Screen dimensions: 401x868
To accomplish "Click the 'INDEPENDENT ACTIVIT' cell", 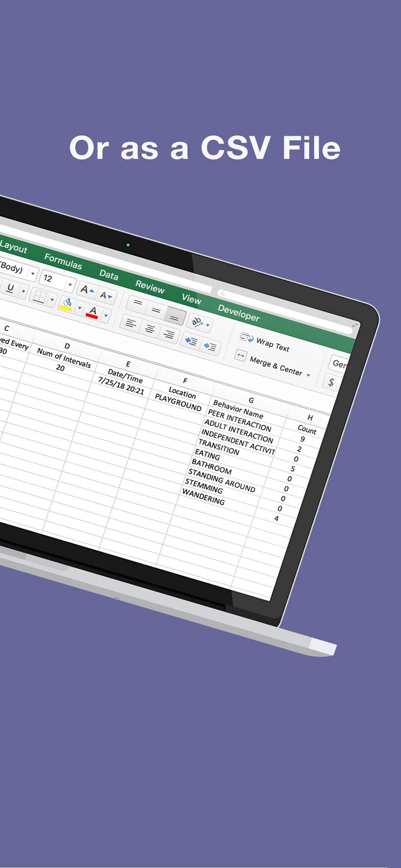I will point(238,442).
